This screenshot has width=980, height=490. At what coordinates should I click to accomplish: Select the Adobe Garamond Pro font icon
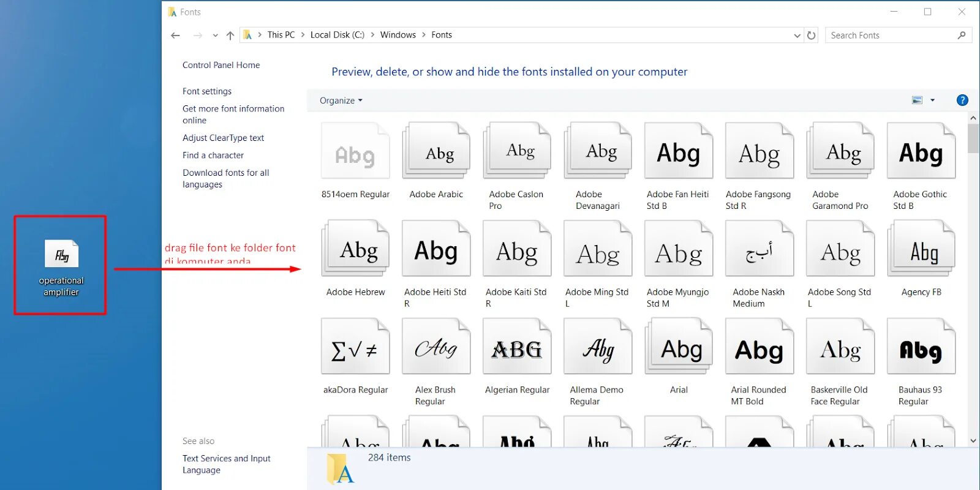tap(840, 151)
